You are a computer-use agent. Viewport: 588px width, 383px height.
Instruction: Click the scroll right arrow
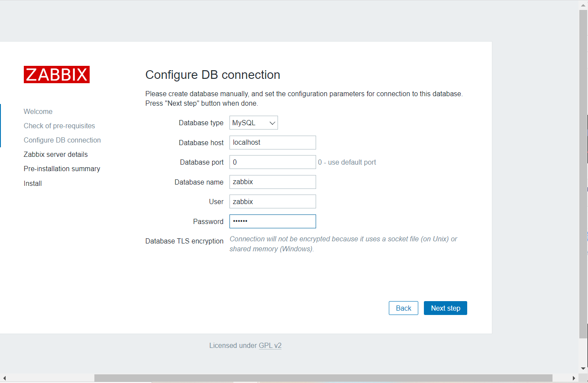574,378
